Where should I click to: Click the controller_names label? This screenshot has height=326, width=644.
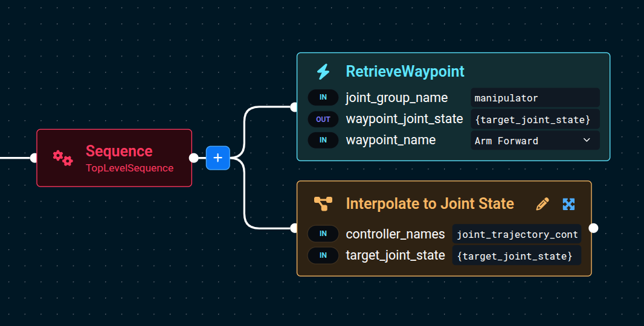tap(395, 234)
